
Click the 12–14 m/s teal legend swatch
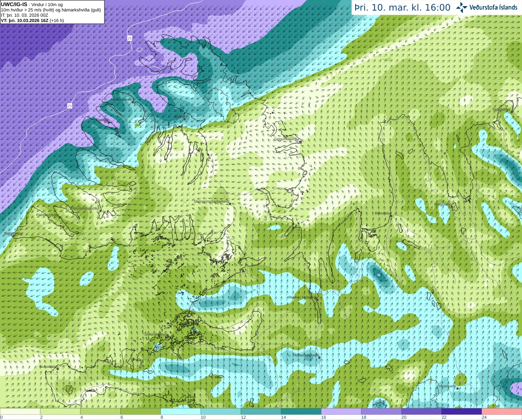coord(261,411)
